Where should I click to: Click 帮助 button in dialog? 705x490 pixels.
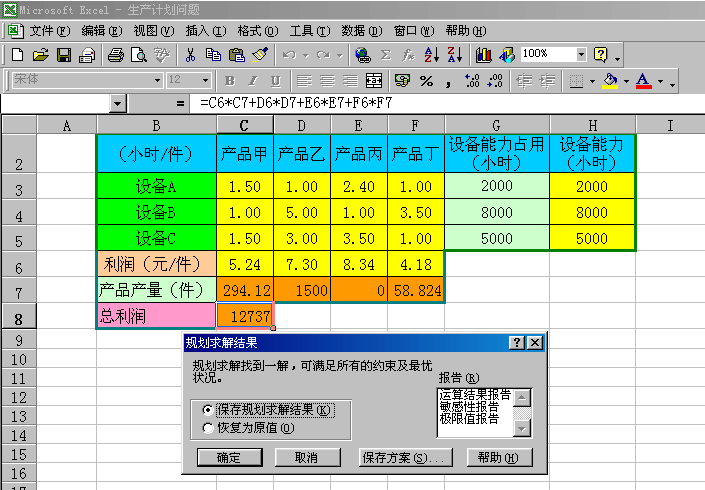point(500,458)
